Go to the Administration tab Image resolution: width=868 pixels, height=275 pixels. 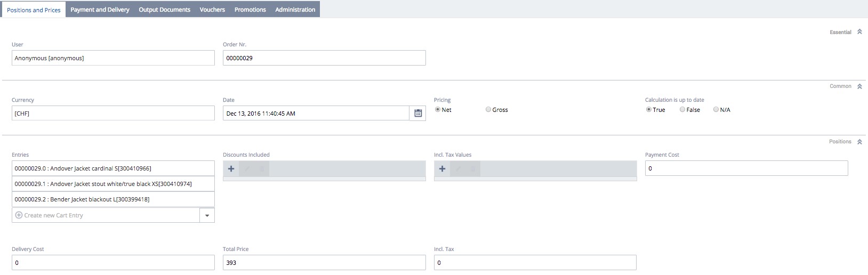(x=295, y=10)
